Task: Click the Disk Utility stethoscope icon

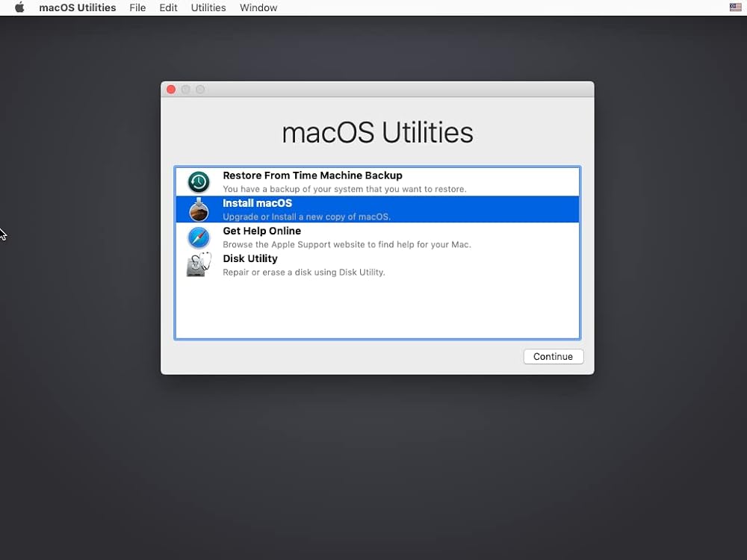Action: click(199, 265)
